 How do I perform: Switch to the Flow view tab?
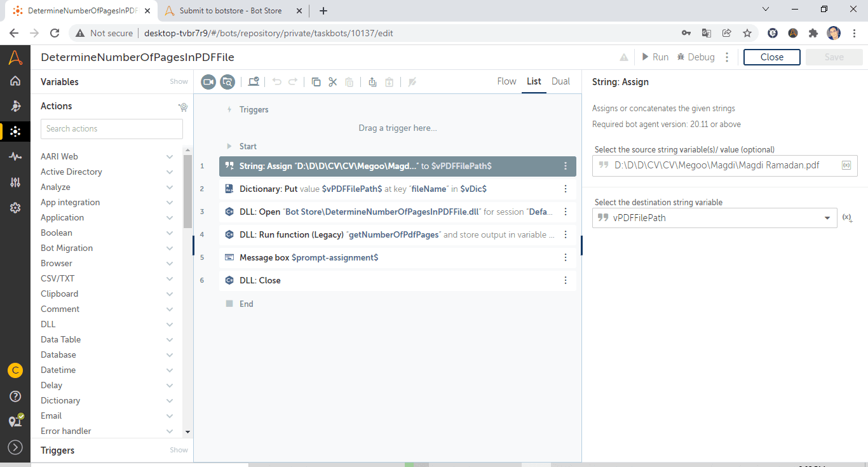pos(506,81)
